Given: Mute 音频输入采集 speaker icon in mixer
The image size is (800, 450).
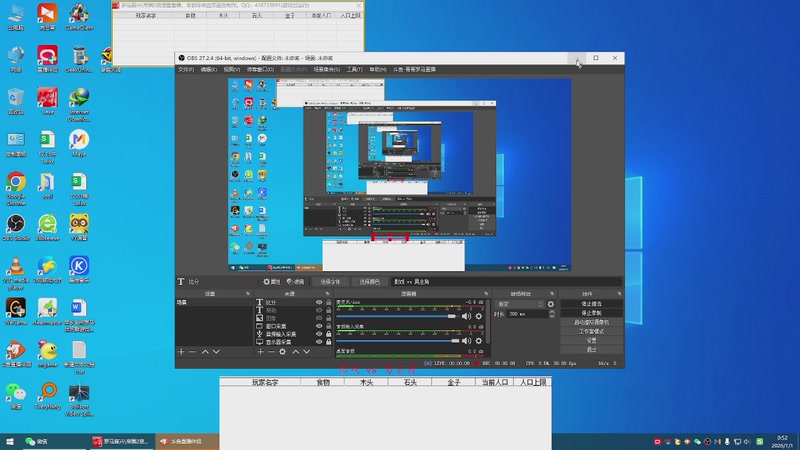Looking at the screenshot, I should point(466,341).
